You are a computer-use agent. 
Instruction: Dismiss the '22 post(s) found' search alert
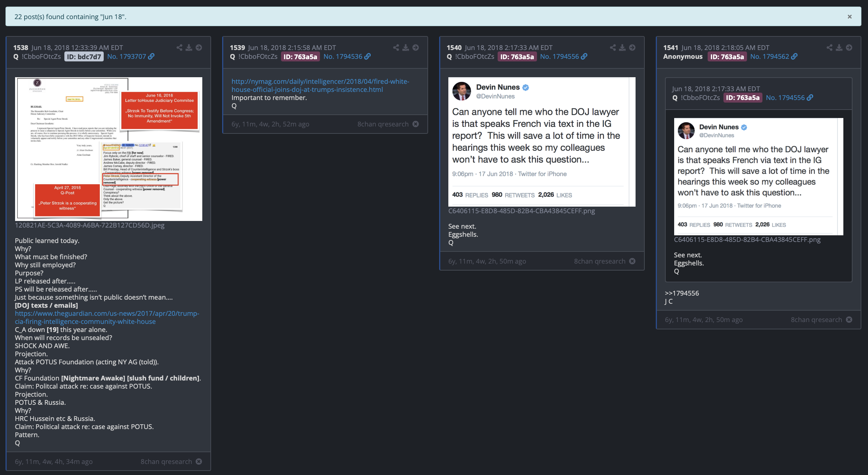pyautogui.click(x=850, y=17)
